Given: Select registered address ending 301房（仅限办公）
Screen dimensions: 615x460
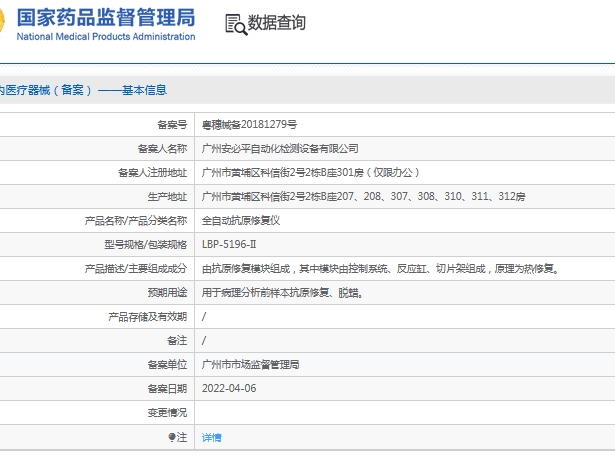Looking at the screenshot, I should [x=311, y=173].
